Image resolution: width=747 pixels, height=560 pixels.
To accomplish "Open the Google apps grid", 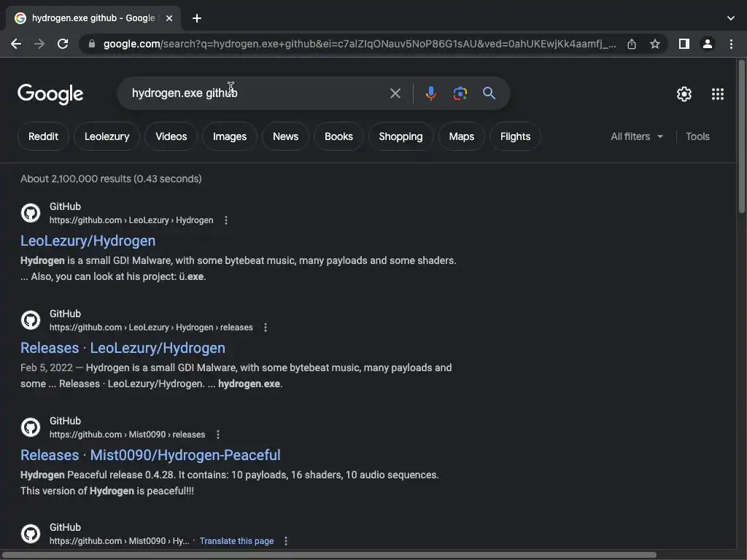I will [x=718, y=94].
